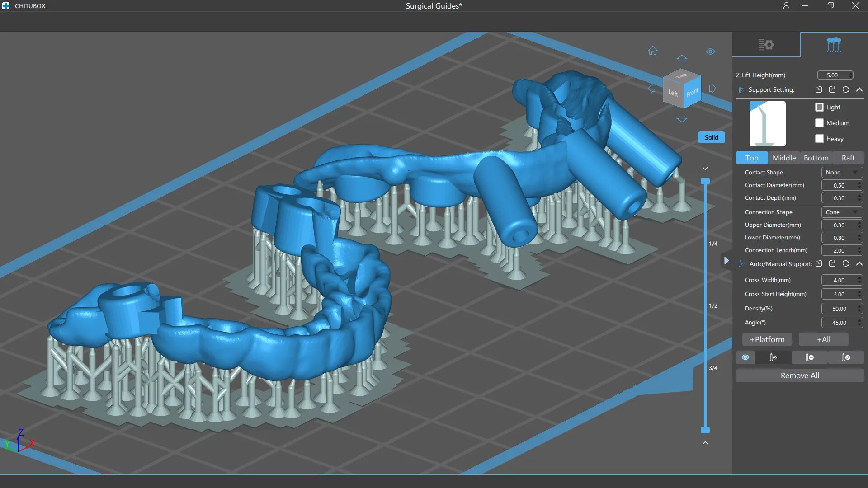Click the settings gear panel icon
This screenshot has width=868, height=488.
click(766, 44)
